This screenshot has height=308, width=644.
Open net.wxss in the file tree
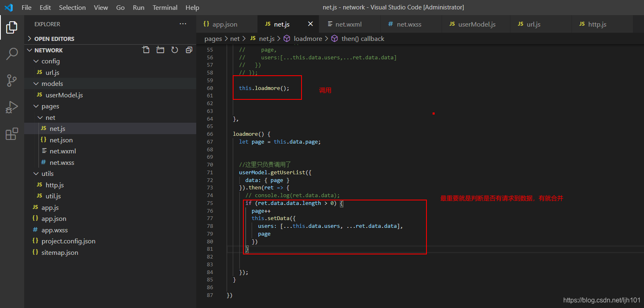(111, 162)
